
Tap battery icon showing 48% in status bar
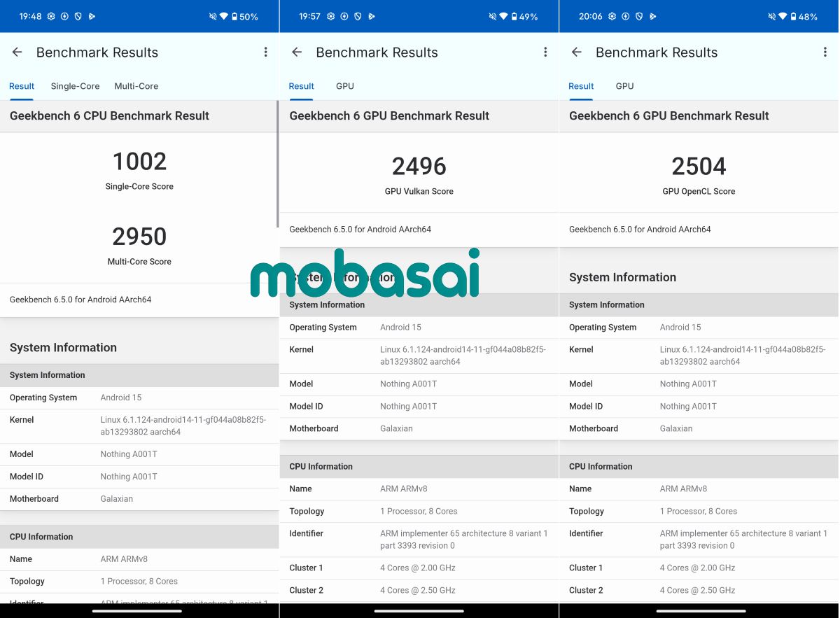coord(794,17)
